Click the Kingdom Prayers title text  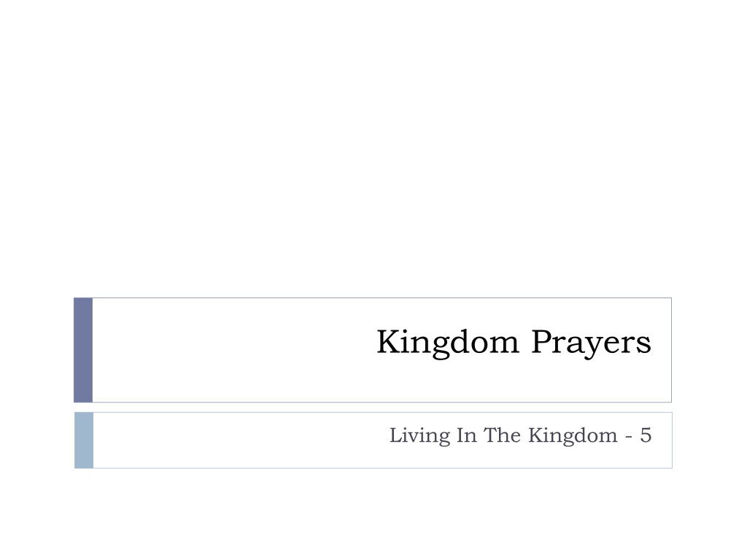[514, 343]
